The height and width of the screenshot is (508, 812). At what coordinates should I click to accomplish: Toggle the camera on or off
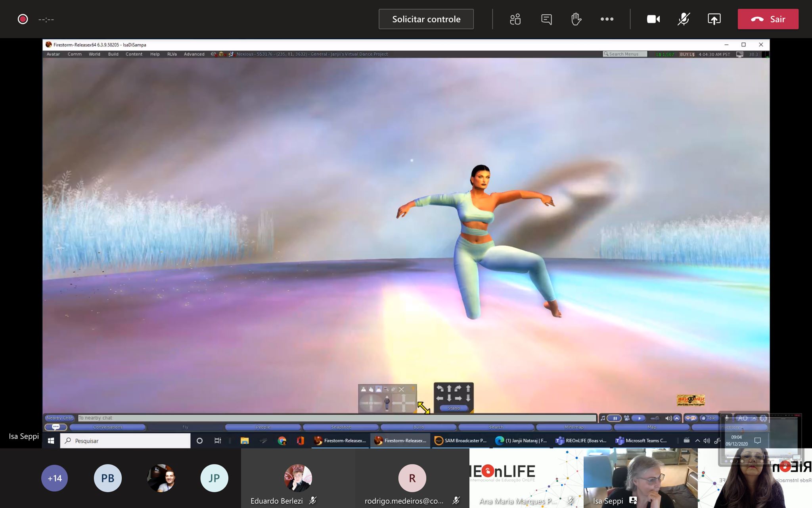coord(653,19)
